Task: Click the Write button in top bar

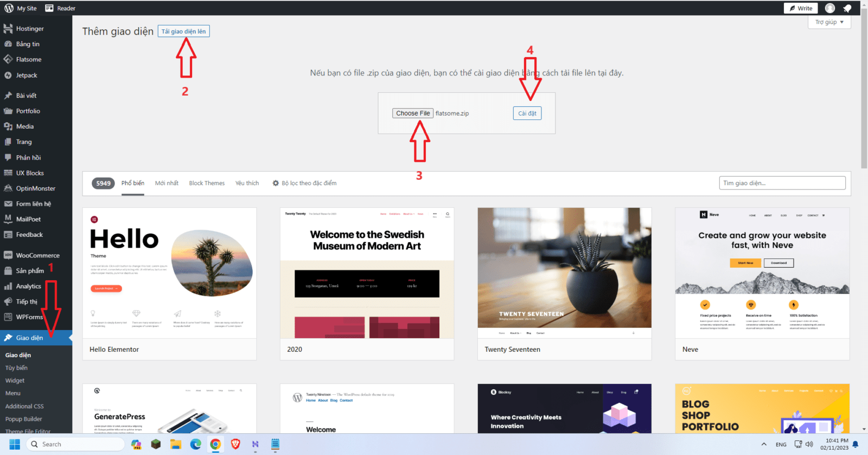Action: coord(801,8)
